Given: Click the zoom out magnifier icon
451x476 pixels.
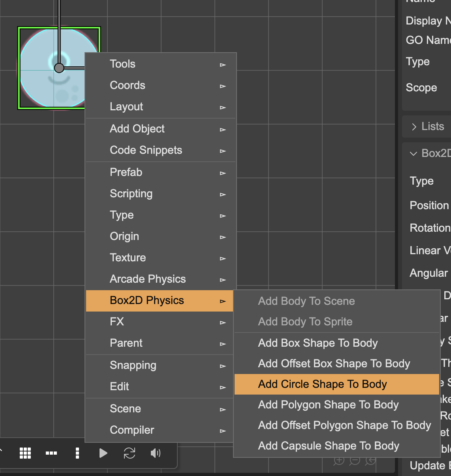Looking at the screenshot, I should click(355, 461).
